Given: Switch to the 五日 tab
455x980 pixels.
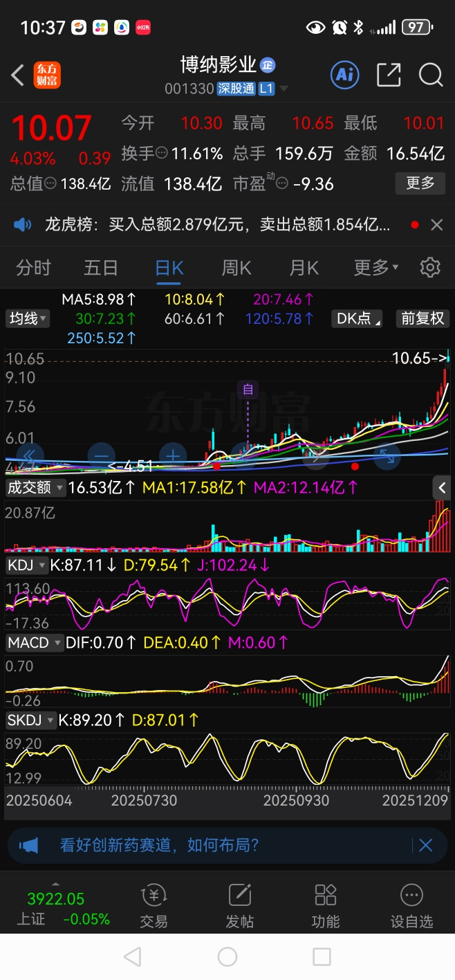Looking at the screenshot, I should pos(101,267).
